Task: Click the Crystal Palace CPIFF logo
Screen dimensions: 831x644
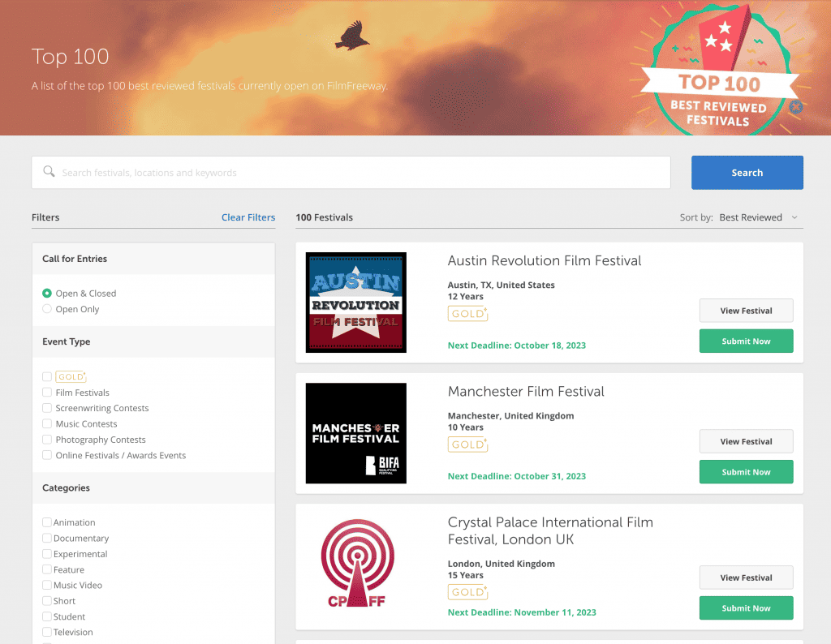Action: [x=355, y=567]
